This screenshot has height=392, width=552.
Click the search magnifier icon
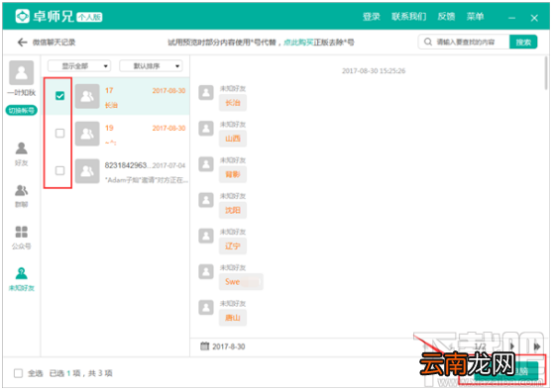click(428, 42)
